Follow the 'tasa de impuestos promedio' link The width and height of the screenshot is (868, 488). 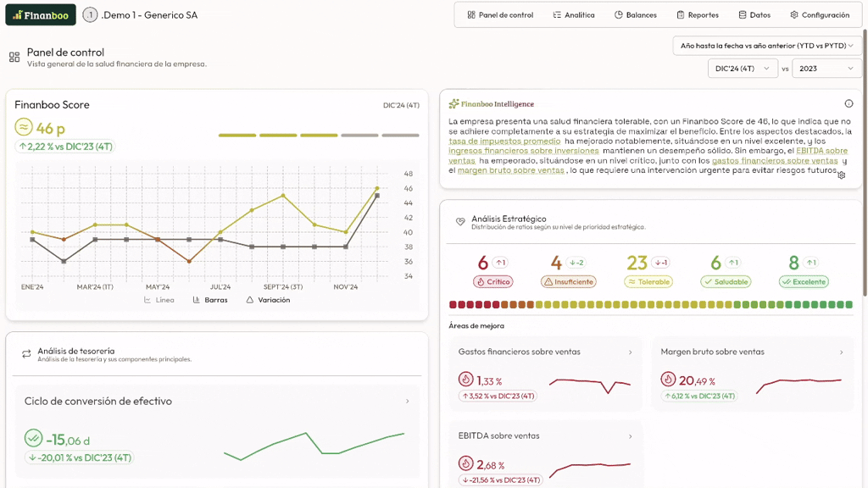[504, 141]
